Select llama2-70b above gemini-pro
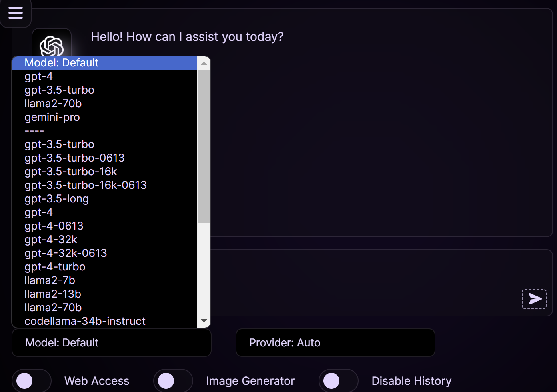The image size is (557, 392). pyautogui.click(x=105, y=104)
